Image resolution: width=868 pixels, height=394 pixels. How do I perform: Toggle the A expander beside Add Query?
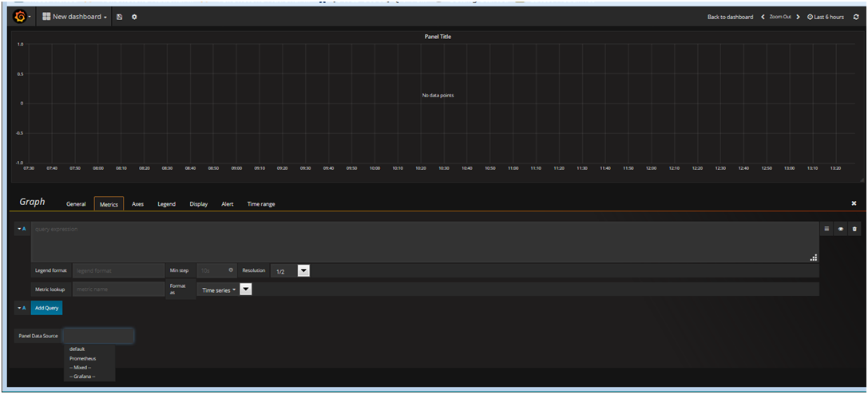(x=22, y=308)
